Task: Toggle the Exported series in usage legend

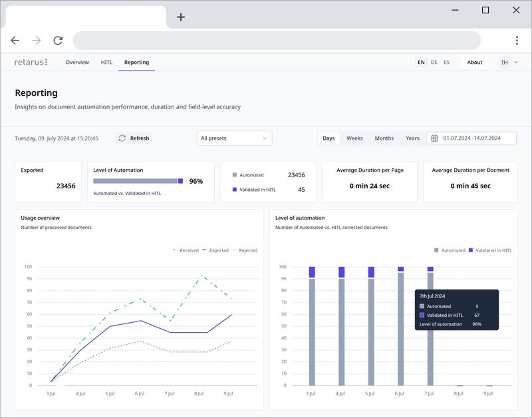Action: [215, 250]
